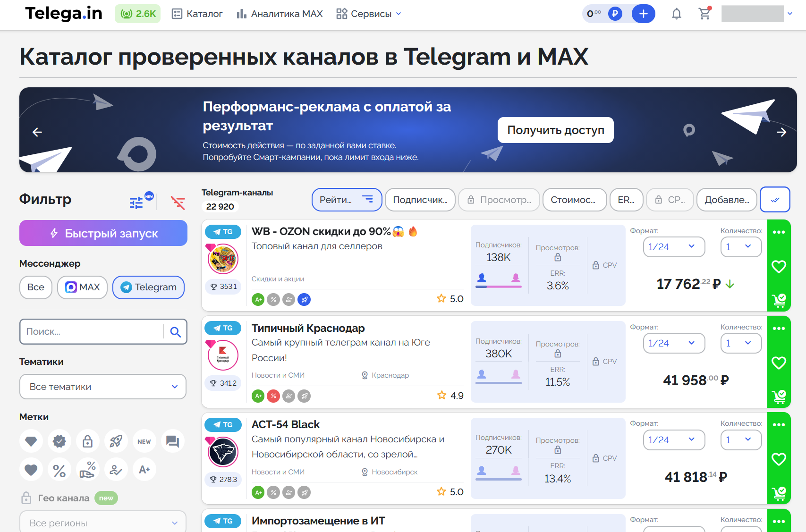Open the Все тематики dropdown
This screenshot has height=532, width=806.
tap(103, 387)
